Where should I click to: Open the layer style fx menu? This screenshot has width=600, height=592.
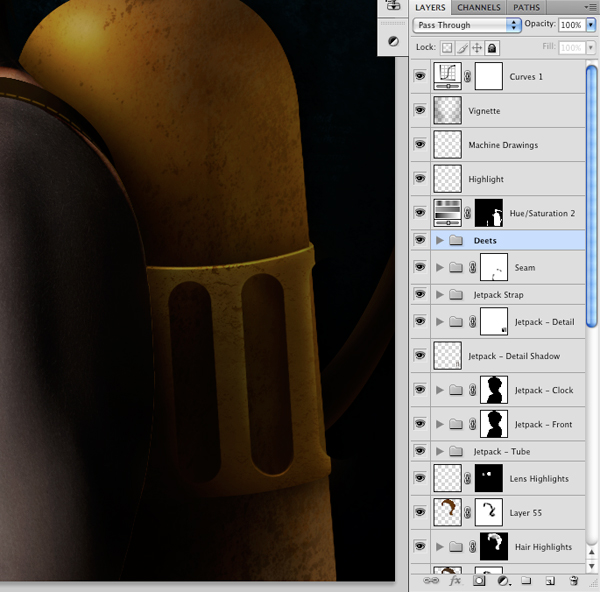click(x=455, y=581)
